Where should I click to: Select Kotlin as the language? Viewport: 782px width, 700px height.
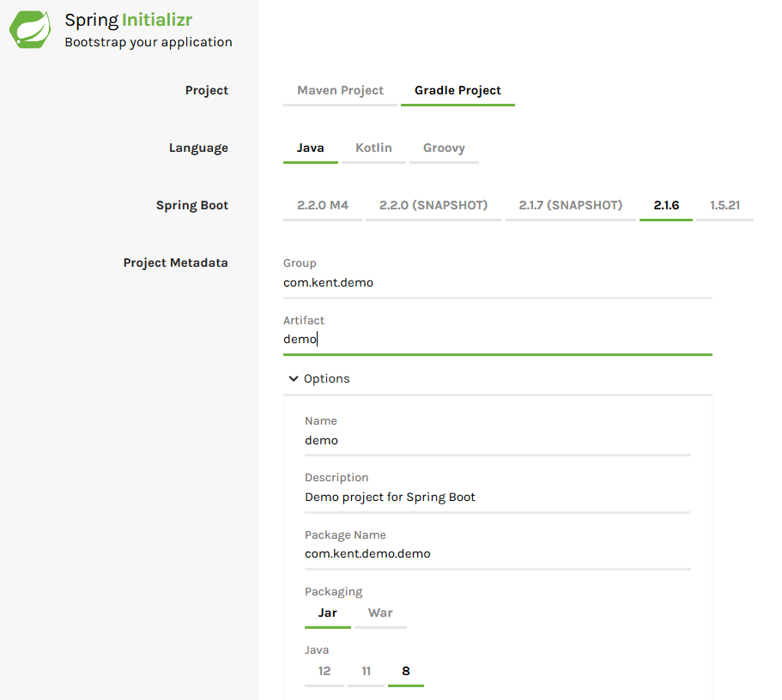click(x=373, y=148)
